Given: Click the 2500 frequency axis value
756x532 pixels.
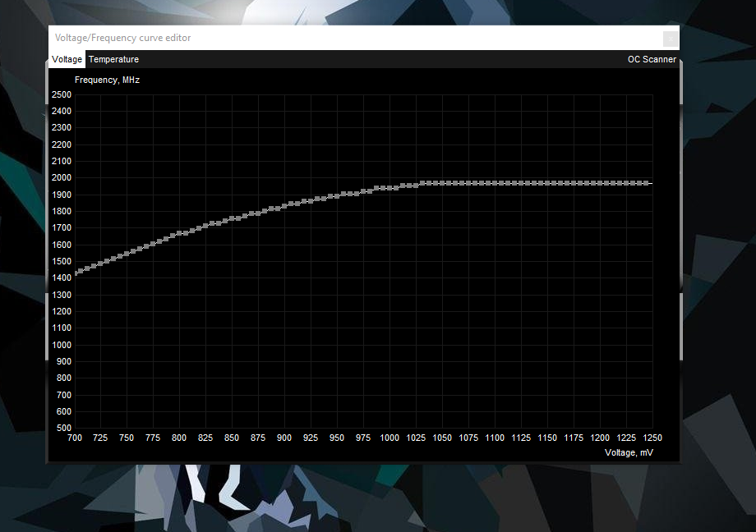Looking at the screenshot, I should pos(62,94).
